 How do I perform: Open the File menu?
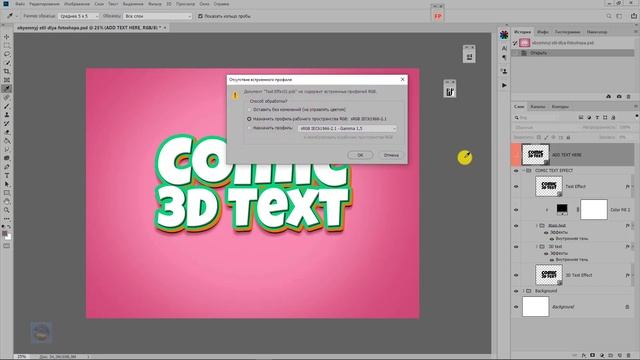coord(20,4)
